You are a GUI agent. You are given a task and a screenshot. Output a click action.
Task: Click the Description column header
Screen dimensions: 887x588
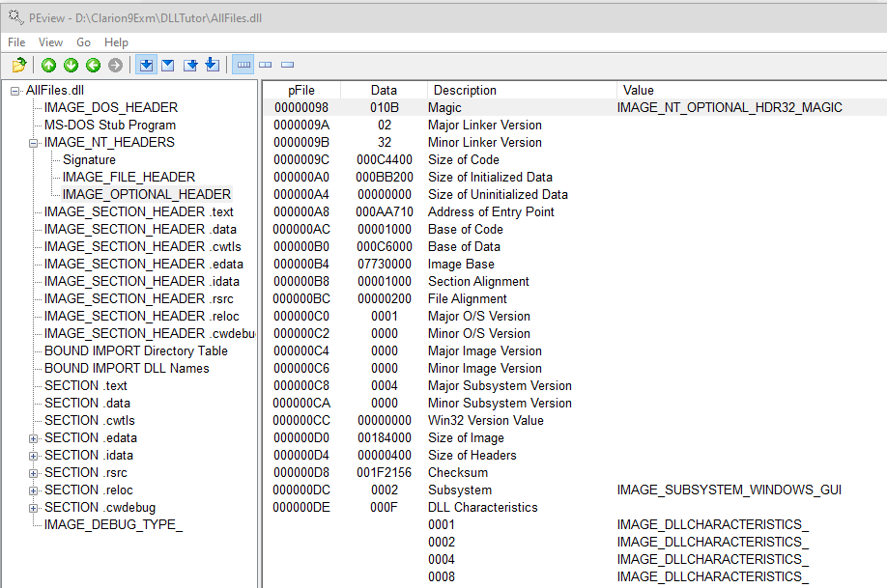tap(464, 90)
